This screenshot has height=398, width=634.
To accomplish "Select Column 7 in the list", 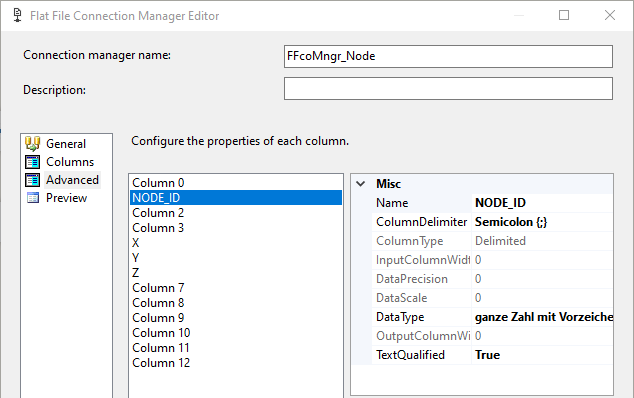I will (236, 288).
